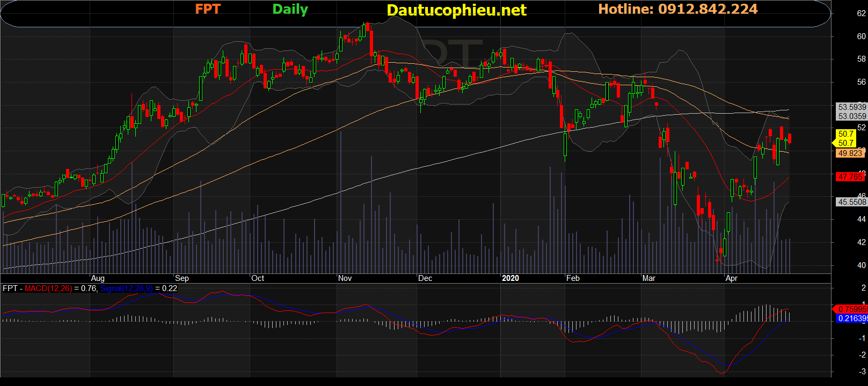The height and width of the screenshot is (386, 868).
Task: Click the 2020 year marker on time axis
Action: pos(510,278)
